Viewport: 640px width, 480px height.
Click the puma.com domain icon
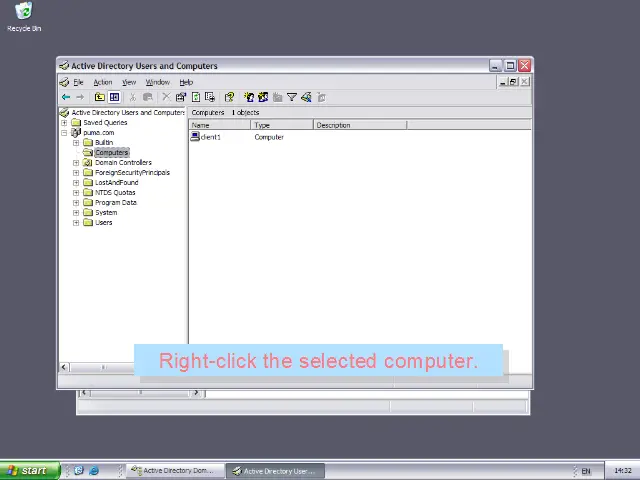[76, 132]
